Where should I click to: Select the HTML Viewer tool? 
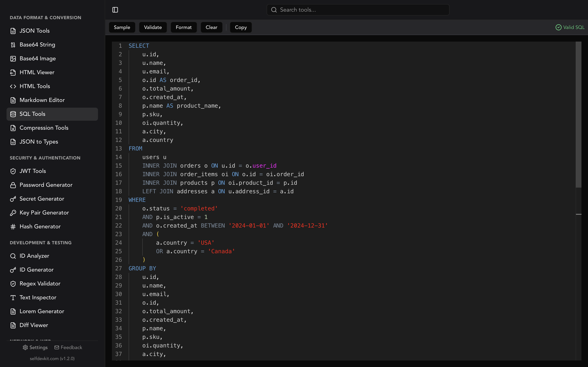[37, 72]
